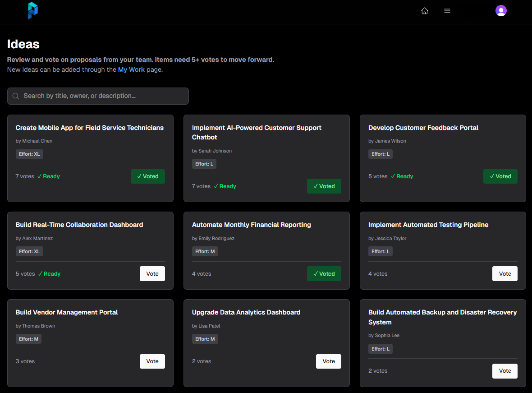Open the hamburger menu icon
The image size is (532, 393).
click(447, 11)
